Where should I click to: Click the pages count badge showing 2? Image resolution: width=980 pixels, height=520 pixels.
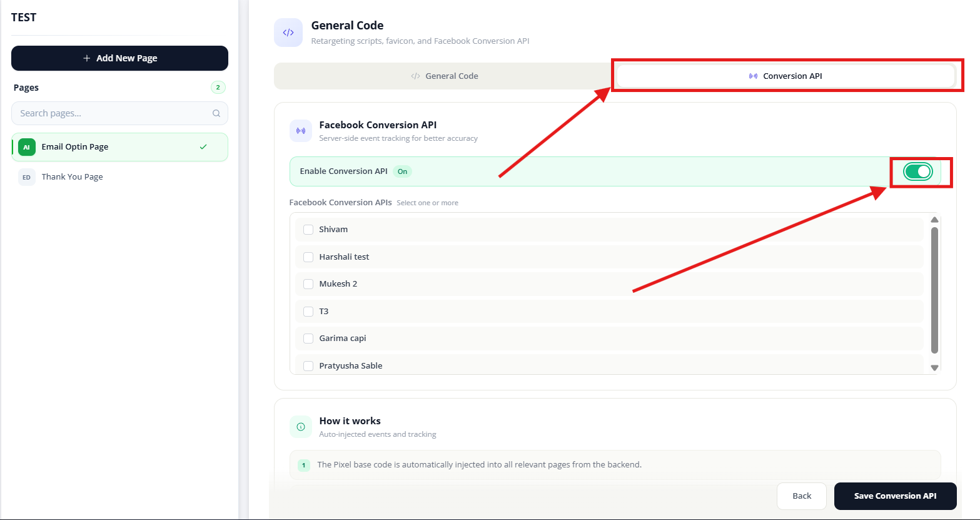[x=218, y=88]
